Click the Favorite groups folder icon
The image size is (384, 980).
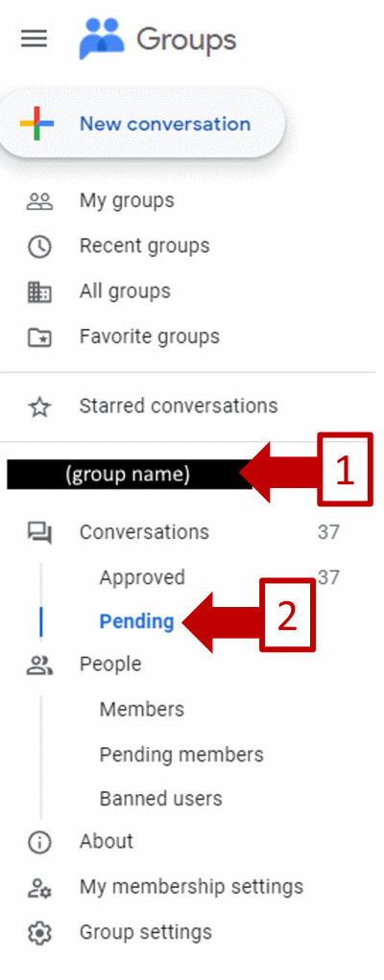(39, 338)
